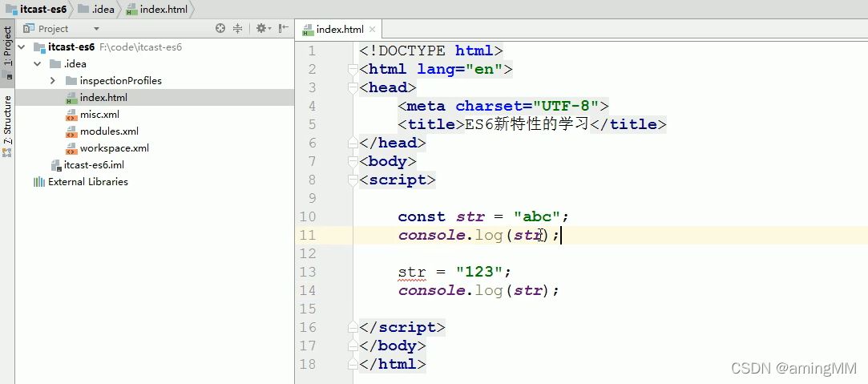Select the index.html editor tab
The height and width of the screenshot is (384, 868).
339,30
